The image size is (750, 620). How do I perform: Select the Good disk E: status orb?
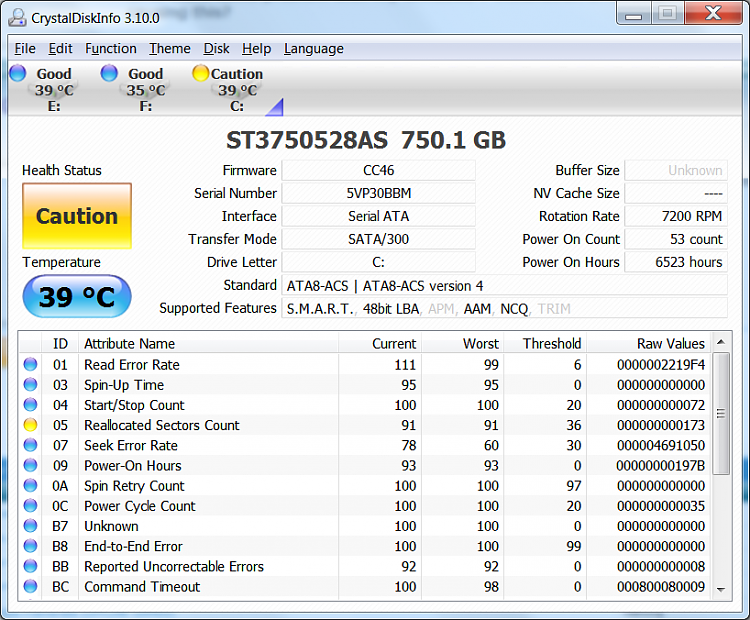pos(18,73)
